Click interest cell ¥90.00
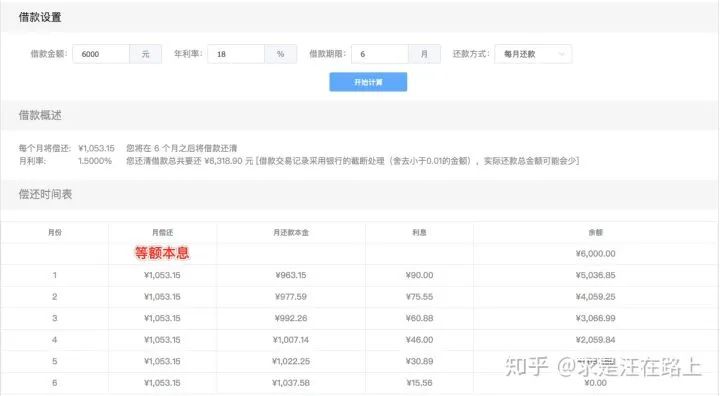Image resolution: width=720 pixels, height=396 pixels. click(x=419, y=275)
